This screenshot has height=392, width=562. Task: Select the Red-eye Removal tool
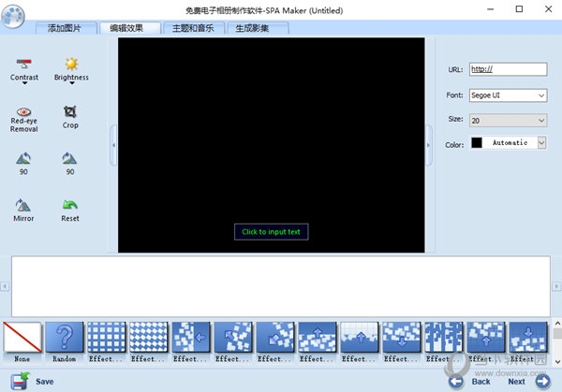click(x=23, y=120)
